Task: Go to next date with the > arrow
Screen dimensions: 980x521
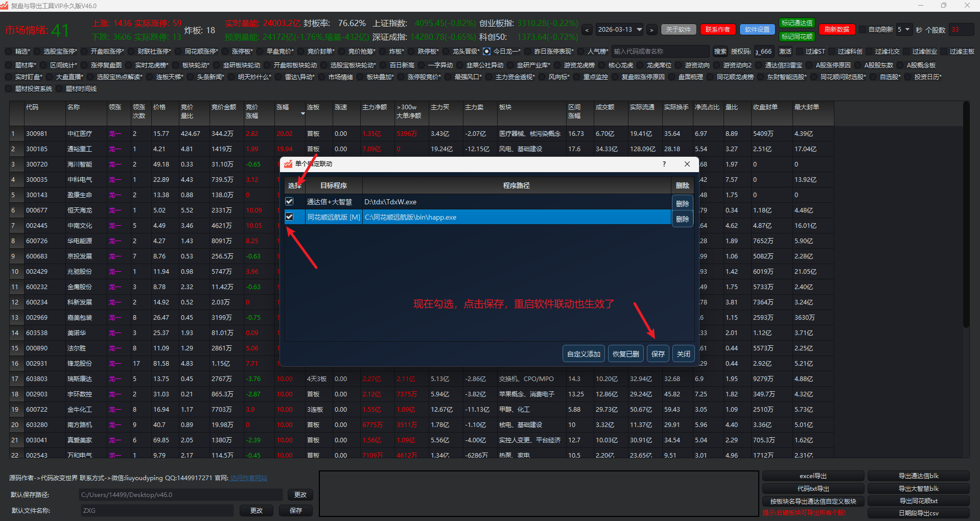Action: [651, 30]
